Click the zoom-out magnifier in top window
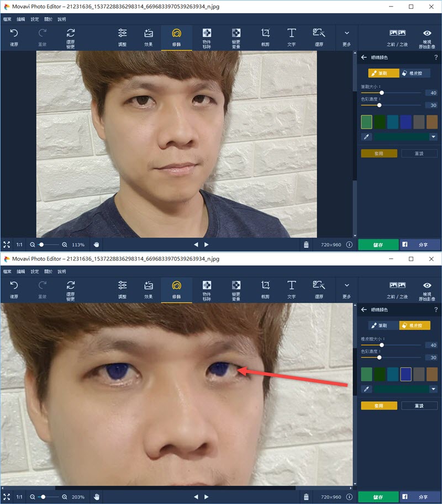Screen dimensions: 442x504 (33, 245)
